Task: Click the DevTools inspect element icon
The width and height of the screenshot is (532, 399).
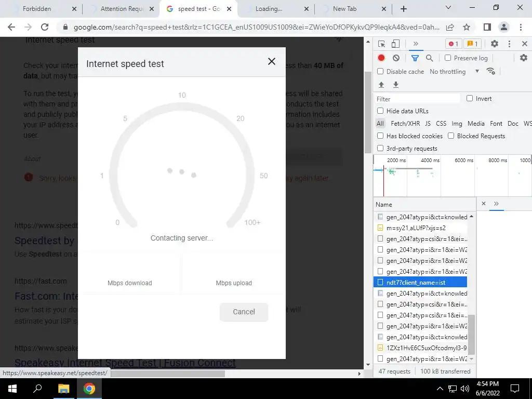Action: [381, 44]
